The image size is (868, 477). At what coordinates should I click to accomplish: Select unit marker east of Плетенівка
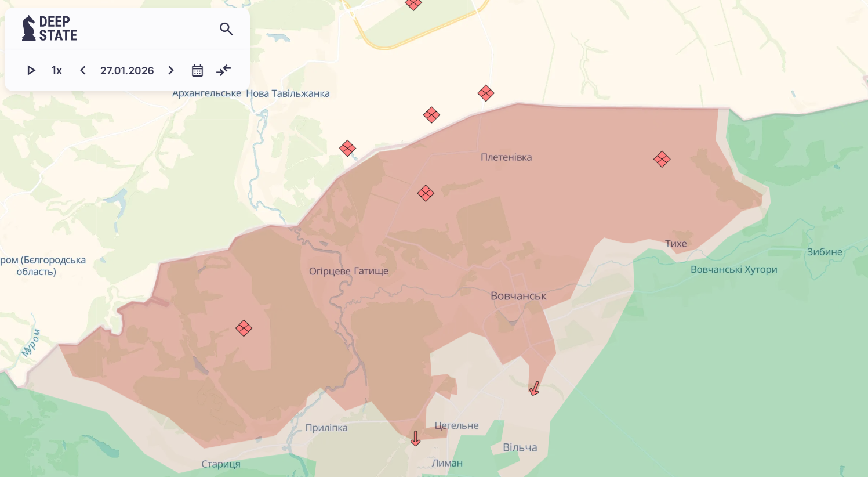pos(662,159)
